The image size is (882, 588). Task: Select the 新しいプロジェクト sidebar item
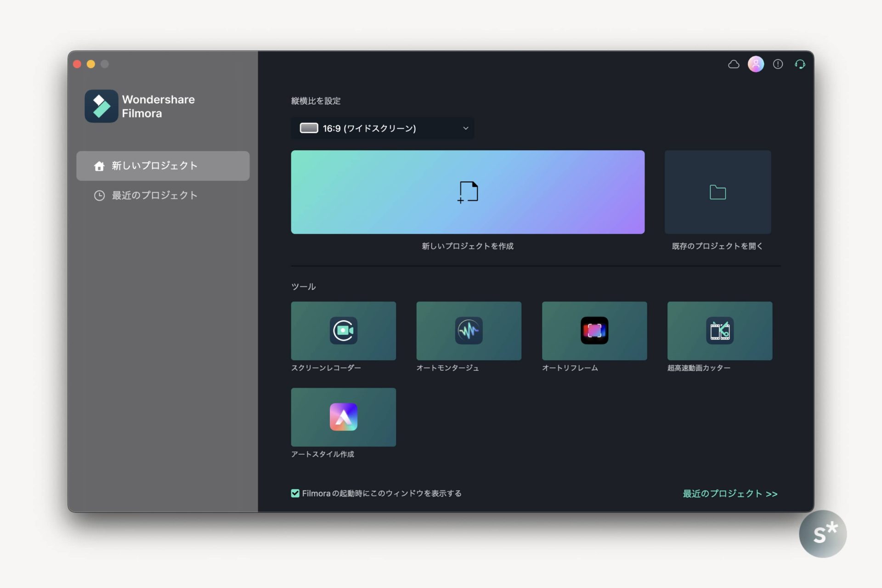tap(163, 166)
